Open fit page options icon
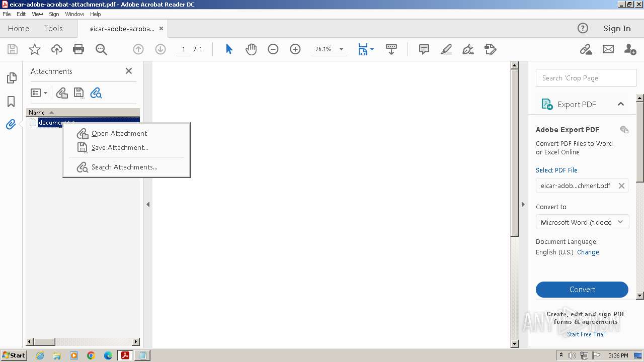Screen dimensions: 644x362 click(365, 49)
